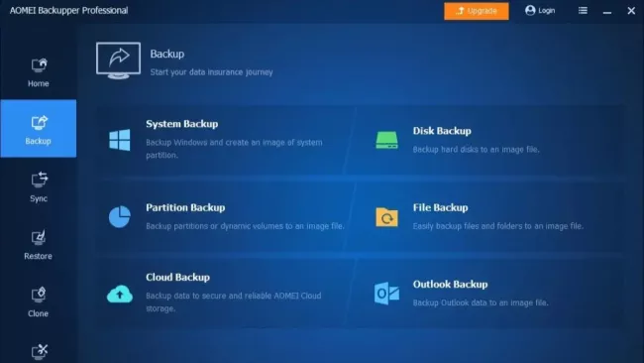Click 'Backup partitions or dynamic volumes' description
This screenshot has width=644, height=363.
tap(245, 226)
